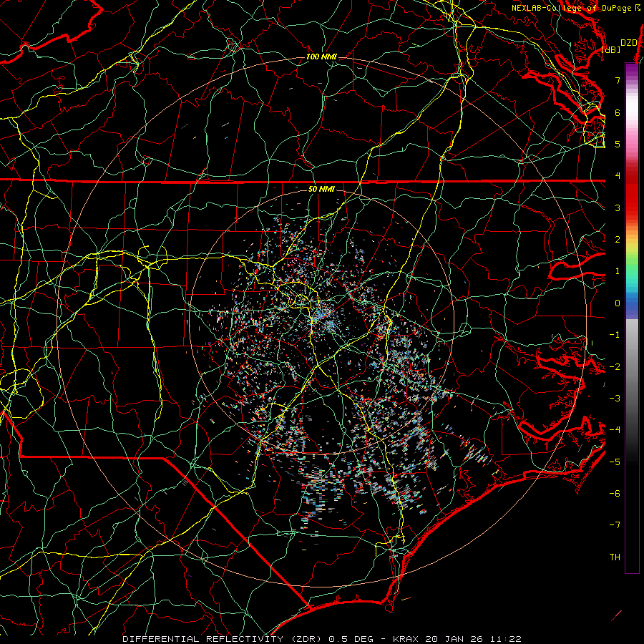The width and height of the screenshot is (644, 644).
Task: Click the "100 NMI" range ring label
Action: (321, 57)
